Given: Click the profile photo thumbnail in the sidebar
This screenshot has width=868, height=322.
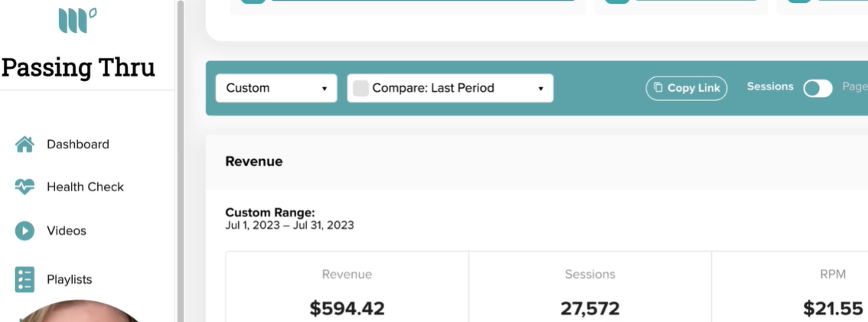Looking at the screenshot, I should [80, 312].
